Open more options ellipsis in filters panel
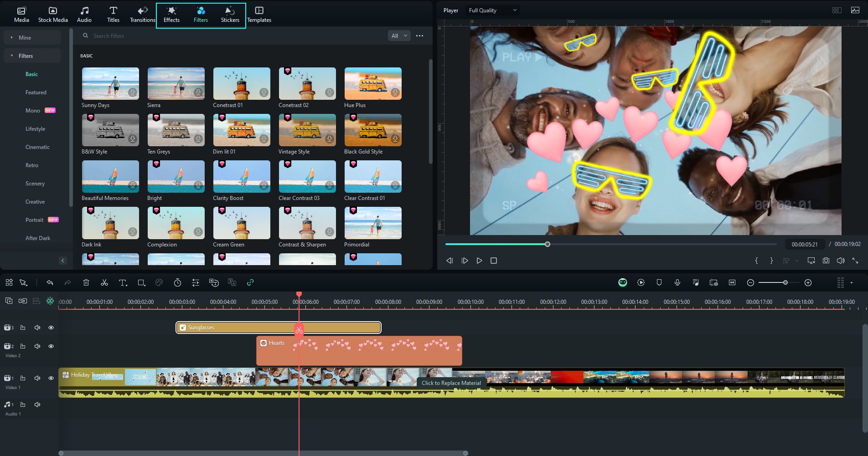The width and height of the screenshot is (868, 456). pos(420,36)
